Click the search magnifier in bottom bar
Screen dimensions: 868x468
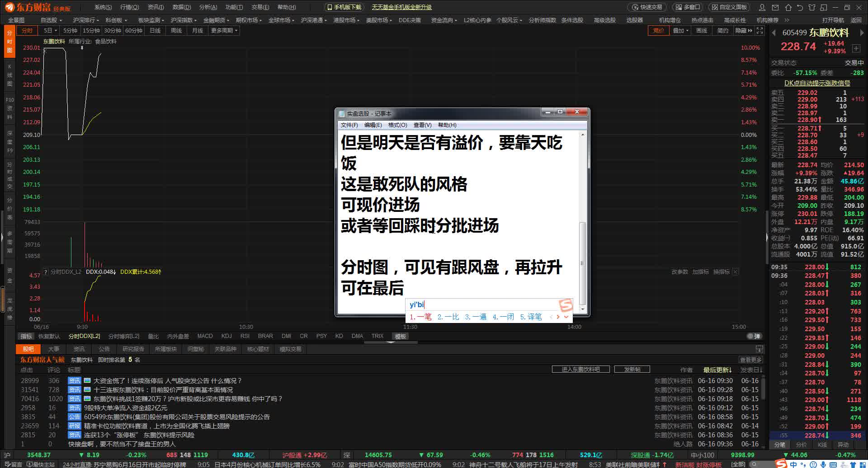pos(753,464)
